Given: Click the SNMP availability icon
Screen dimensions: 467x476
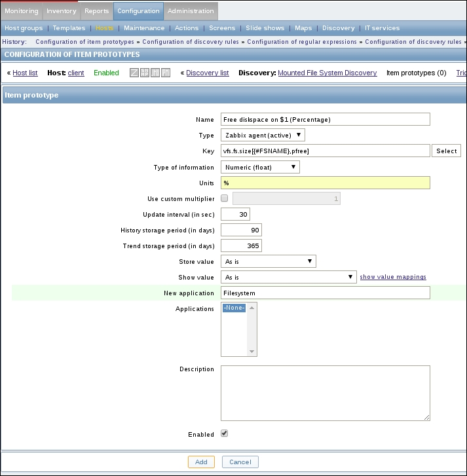Looking at the screenshot, I should [x=145, y=73].
